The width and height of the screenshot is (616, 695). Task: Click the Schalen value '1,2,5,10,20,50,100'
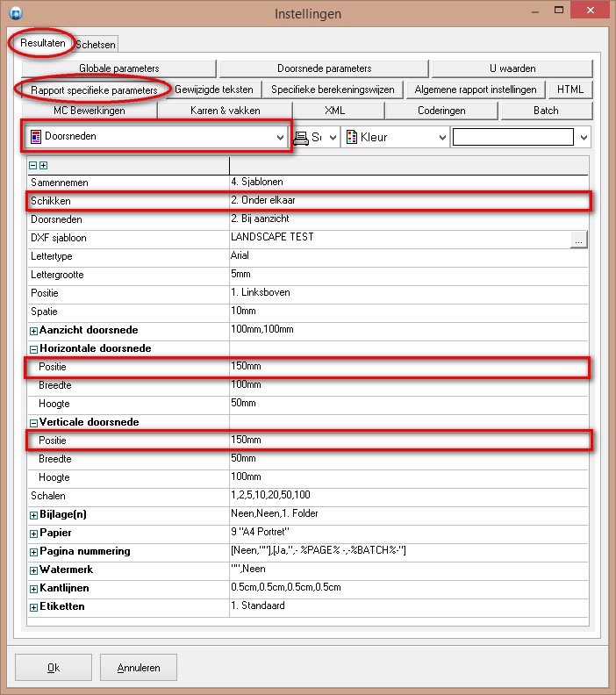coord(270,495)
